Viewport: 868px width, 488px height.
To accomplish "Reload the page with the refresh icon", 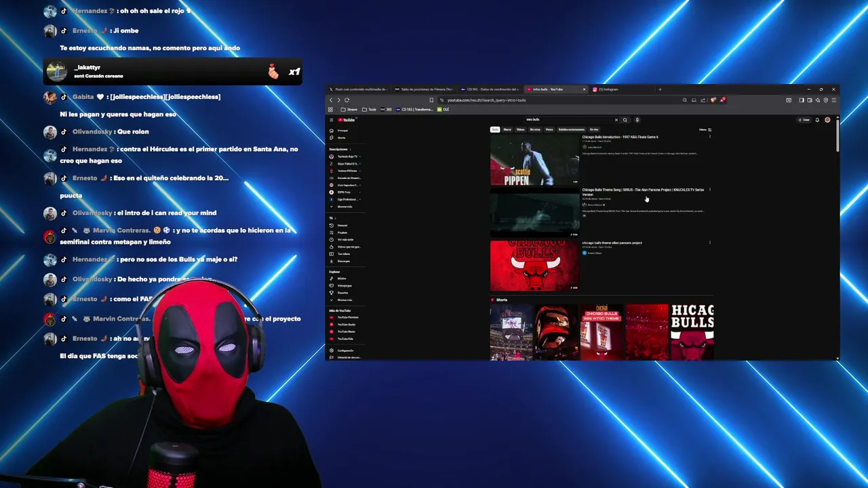I will [347, 100].
